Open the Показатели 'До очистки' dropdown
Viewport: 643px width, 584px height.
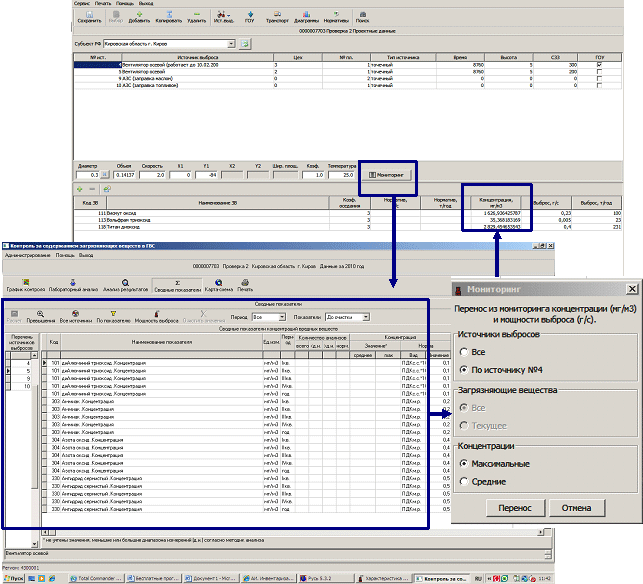[365, 316]
